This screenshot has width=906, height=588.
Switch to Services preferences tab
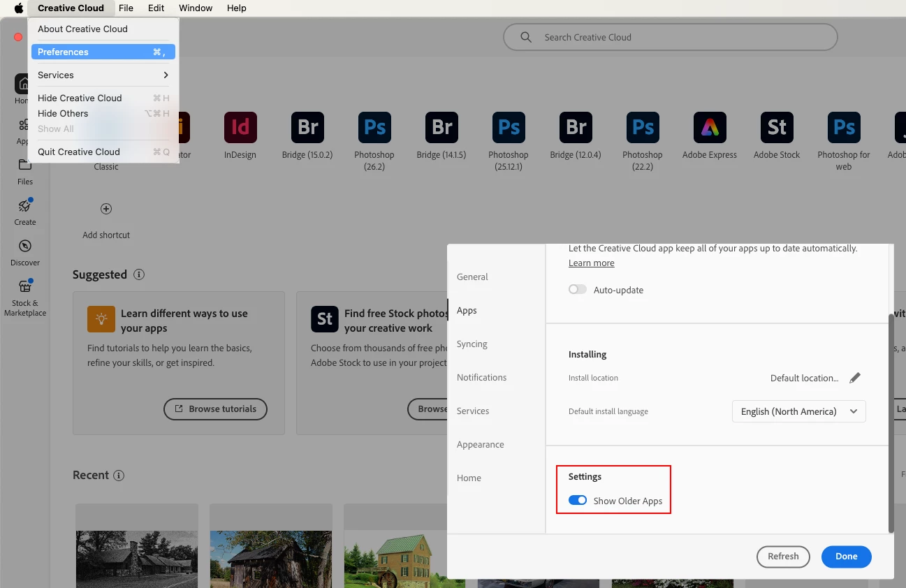[473, 411]
